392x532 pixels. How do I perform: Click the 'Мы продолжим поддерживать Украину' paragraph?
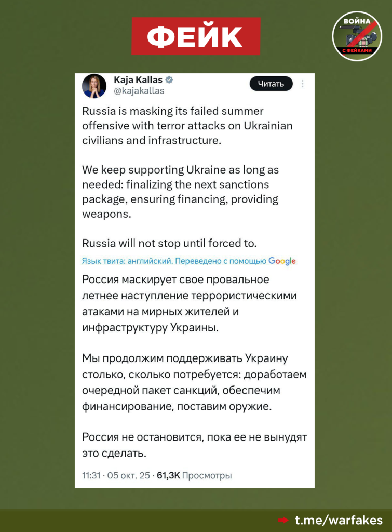click(x=194, y=382)
